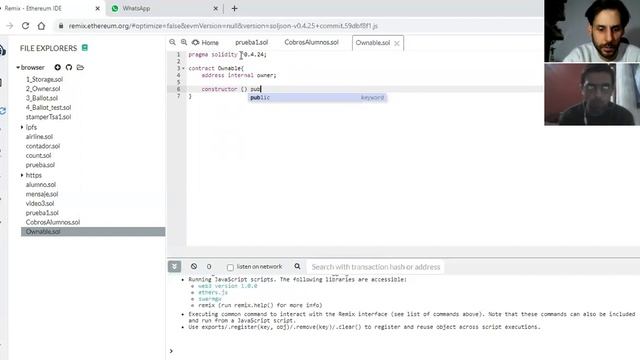
Task: Close the WhatsApp browser tab
Action: point(216,8)
